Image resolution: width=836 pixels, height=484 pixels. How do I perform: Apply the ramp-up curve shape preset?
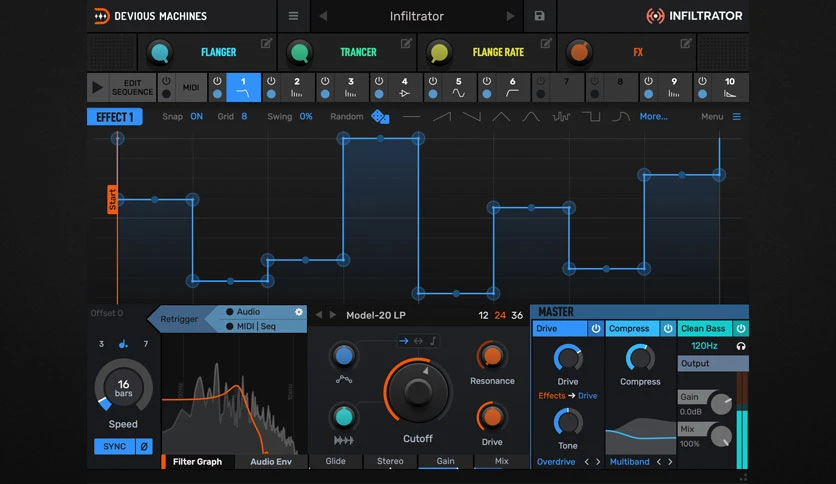[441, 116]
